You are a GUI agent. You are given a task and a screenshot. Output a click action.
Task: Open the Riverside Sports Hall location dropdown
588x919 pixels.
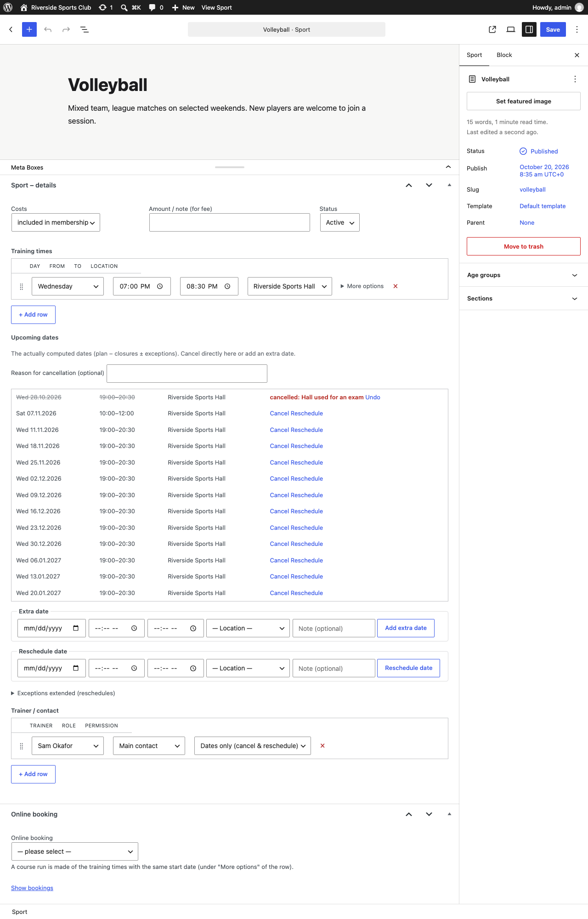(x=290, y=286)
